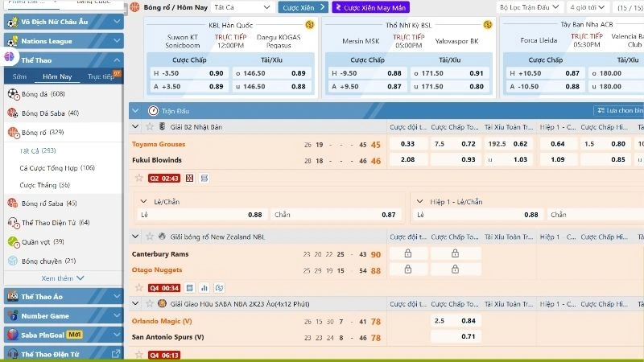644x362 pixels.
Task: Switch to the Trực tiếp tab
Action: 101,76
